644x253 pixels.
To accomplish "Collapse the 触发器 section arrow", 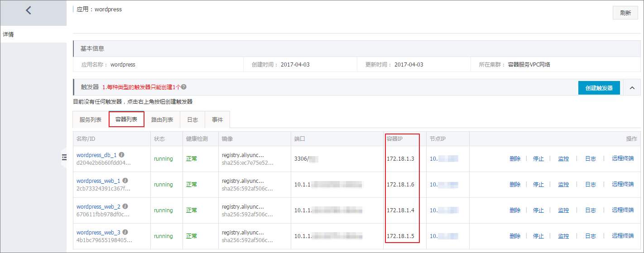I will [x=632, y=88].
